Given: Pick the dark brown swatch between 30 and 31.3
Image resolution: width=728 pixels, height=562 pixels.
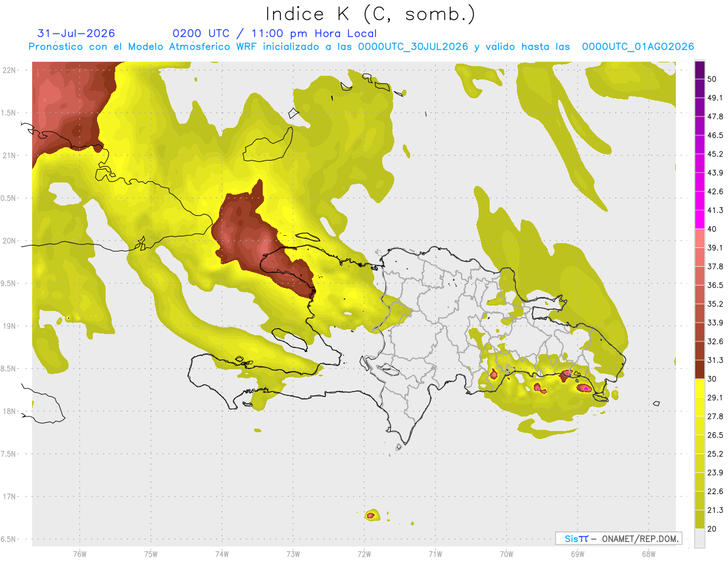Looking at the screenshot, I should pyautogui.click(x=699, y=369).
